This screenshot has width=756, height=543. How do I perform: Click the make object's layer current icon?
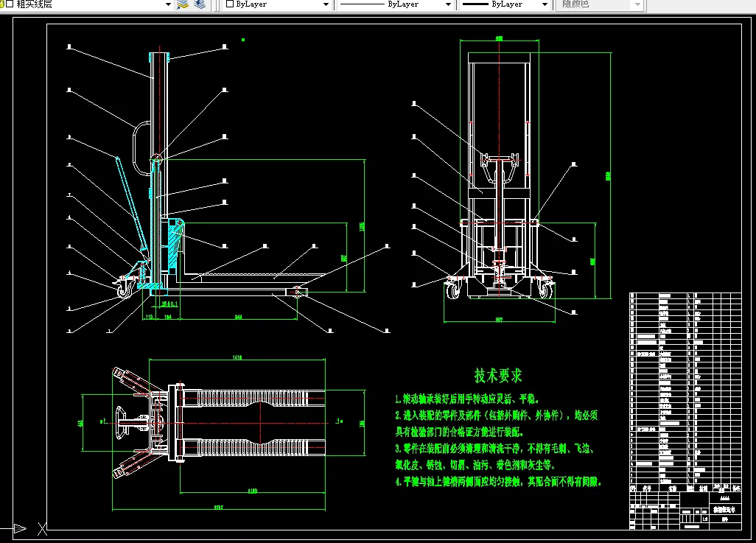(183, 4)
